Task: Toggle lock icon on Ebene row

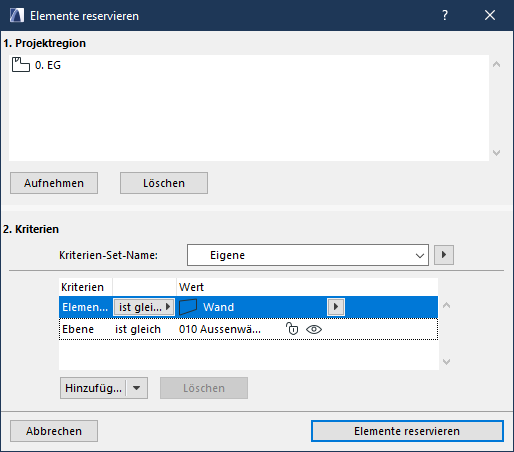Action: [x=292, y=329]
